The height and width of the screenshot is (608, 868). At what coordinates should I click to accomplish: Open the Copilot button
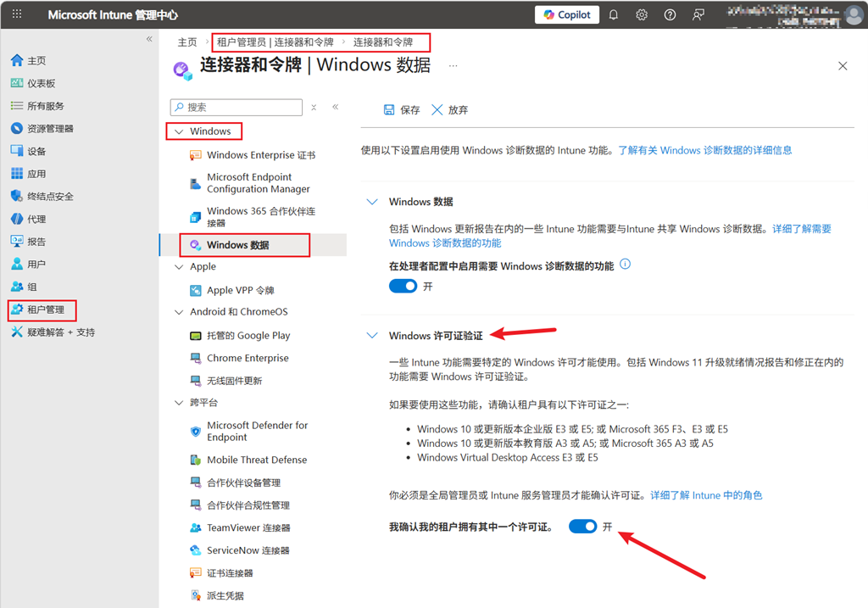pos(567,15)
